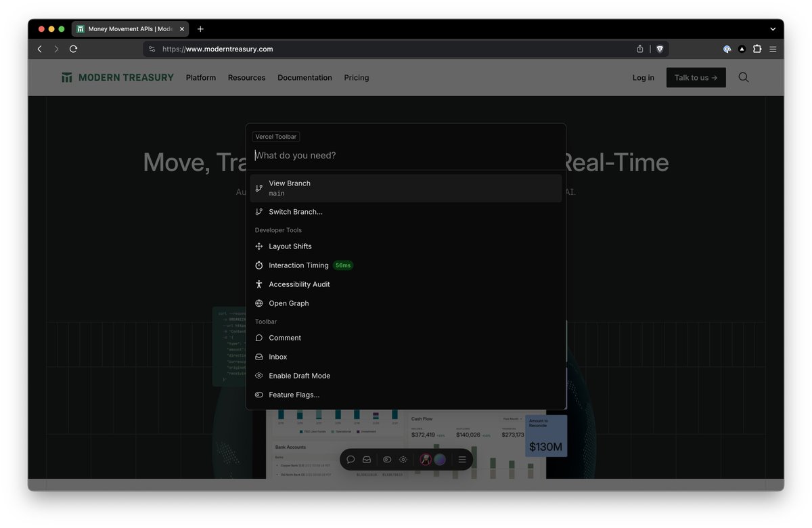Open the Resources navigation menu
The image size is (812, 528).
pyautogui.click(x=247, y=78)
